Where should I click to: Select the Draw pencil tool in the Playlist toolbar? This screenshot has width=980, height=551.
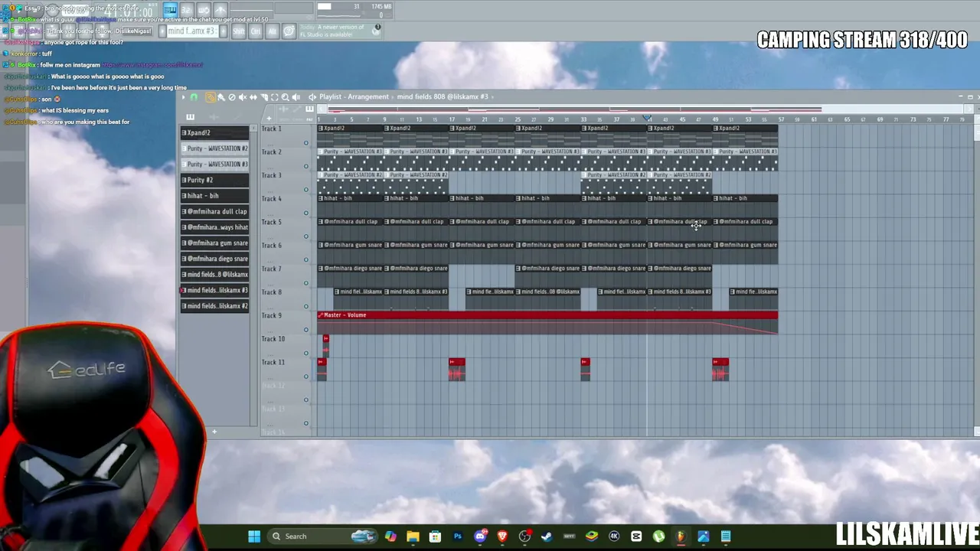[210, 97]
